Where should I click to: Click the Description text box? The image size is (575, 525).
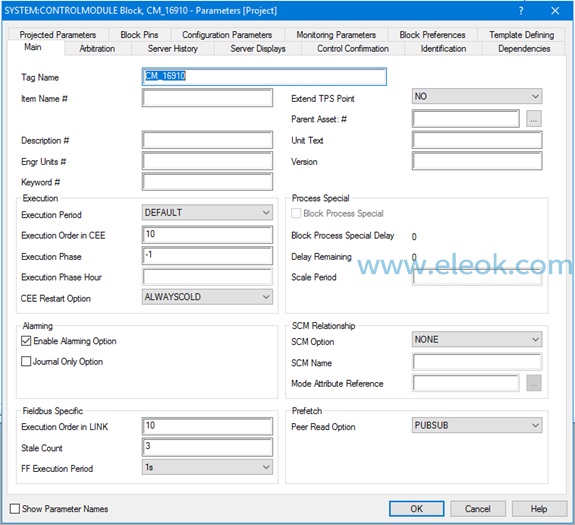pyautogui.click(x=207, y=140)
